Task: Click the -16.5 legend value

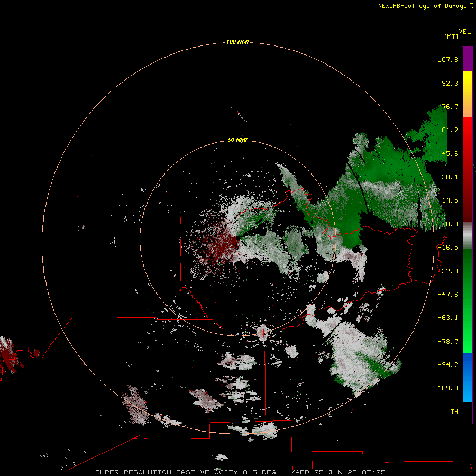Action: pyautogui.click(x=448, y=248)
